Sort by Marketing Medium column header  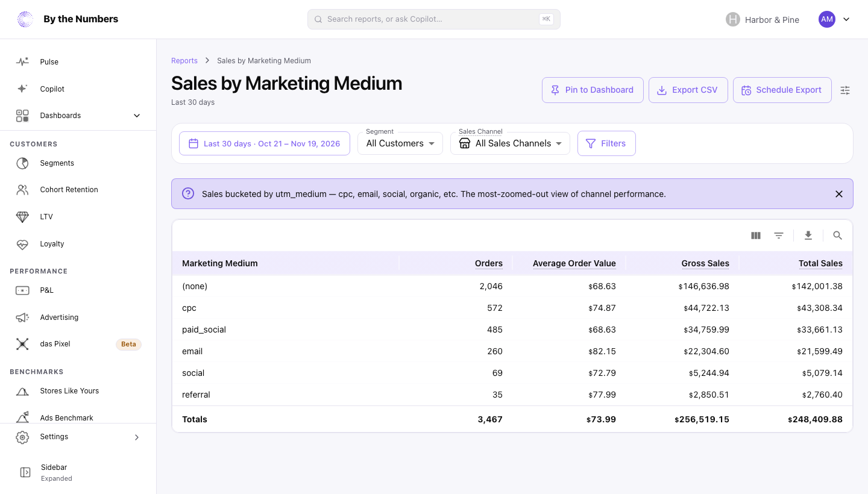click(x=220, y=263)
